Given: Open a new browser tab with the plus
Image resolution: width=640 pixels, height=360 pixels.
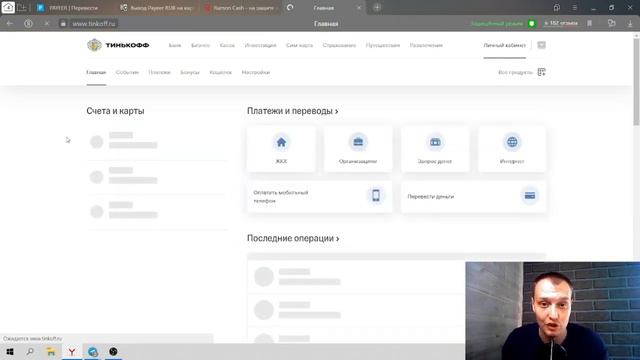Looking at the screenshot, I should pyautogui.click(x=377, y=7).
